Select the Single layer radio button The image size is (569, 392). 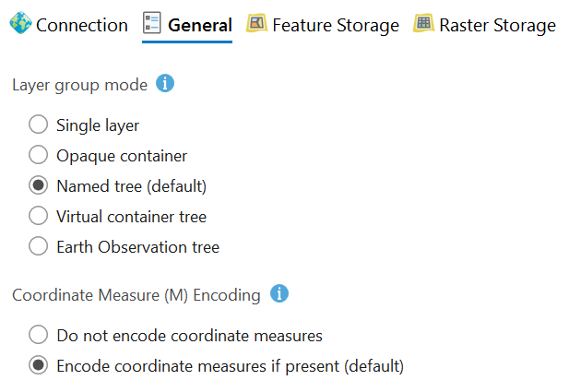pos(38,125)
